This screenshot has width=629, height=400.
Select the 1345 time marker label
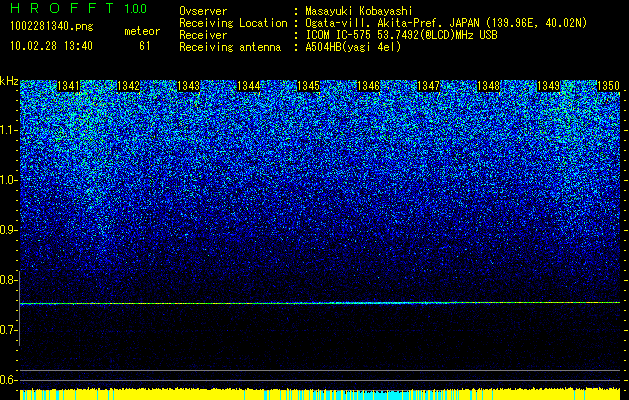pos(308,86)
